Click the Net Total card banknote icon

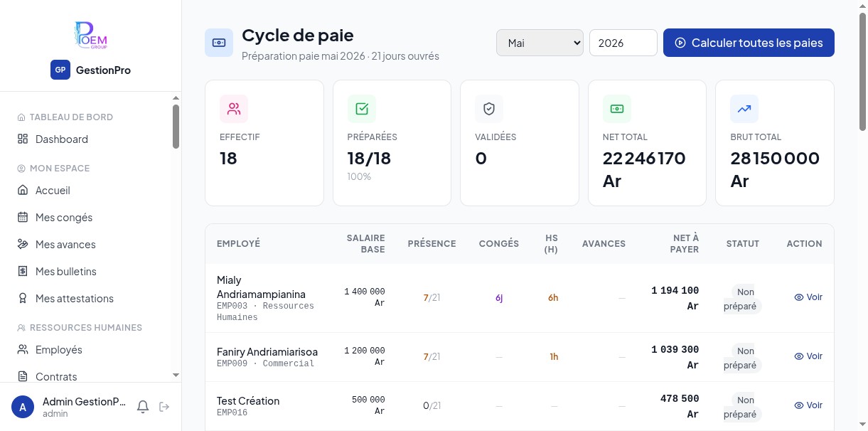617,109
